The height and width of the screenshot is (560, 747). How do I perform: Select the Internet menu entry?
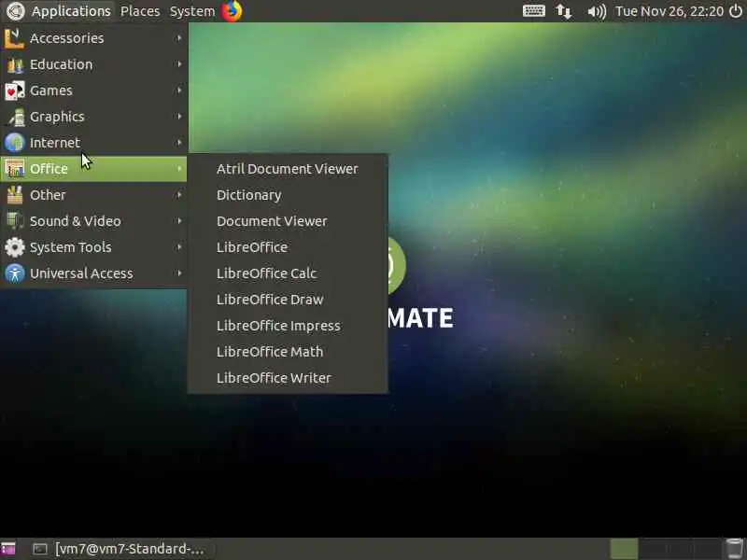click(94, 143)
